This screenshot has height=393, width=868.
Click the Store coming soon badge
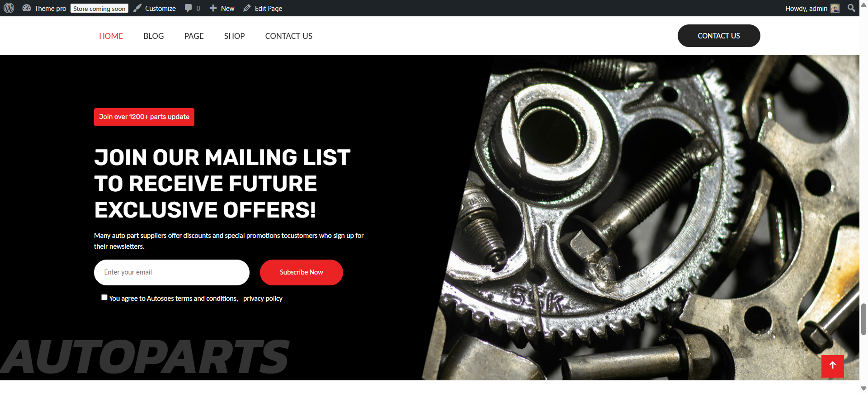coord(99,9)
